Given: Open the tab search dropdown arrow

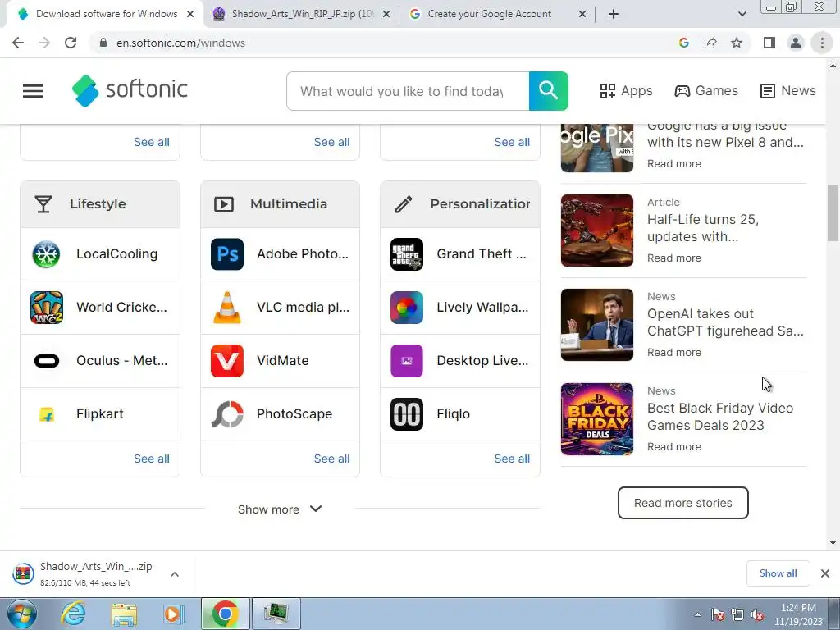Looking at the screenshot, I should [x=742, y=14].
